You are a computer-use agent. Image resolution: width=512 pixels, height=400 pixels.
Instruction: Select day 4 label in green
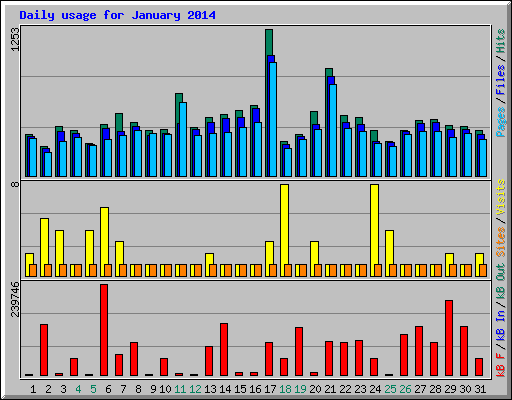[x=78, y=389]
